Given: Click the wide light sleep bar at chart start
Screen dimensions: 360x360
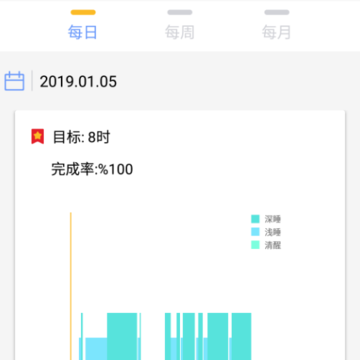Looking at the screenshot, I should pos(96,349).
